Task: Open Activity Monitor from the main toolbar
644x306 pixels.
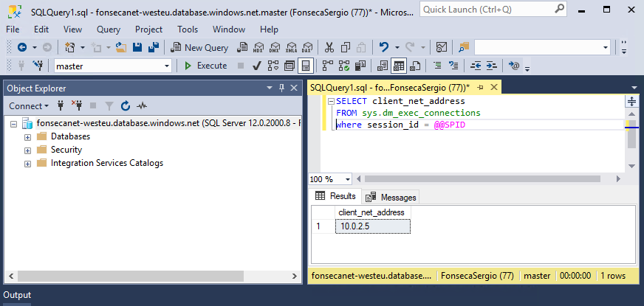Action: click(x=442, y=48)
